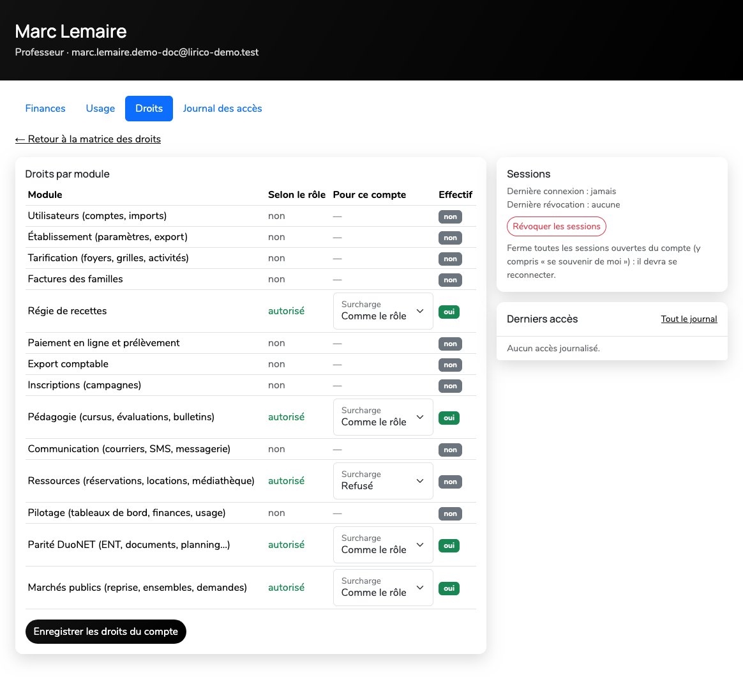Select 'Utilisateurs (comptes, imports)' module name
The height and width of the screenshot is (700, 743).
point(97,216)
